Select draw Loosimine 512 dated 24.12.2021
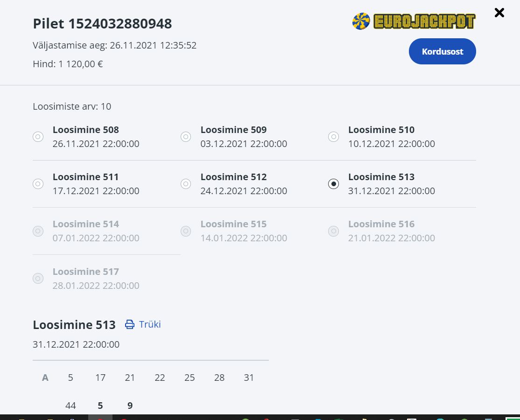 click(186, 184)
